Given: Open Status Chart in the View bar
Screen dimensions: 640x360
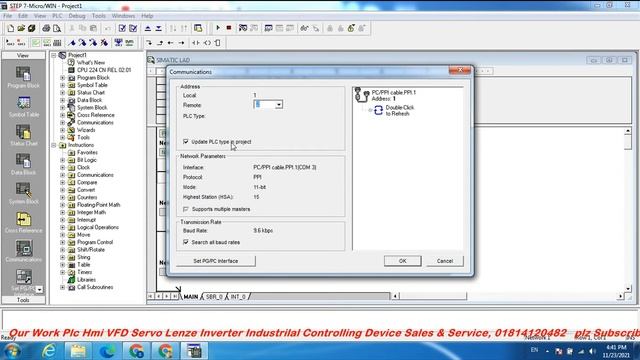Looking at the screenshot, I should (x=23, y=135).
